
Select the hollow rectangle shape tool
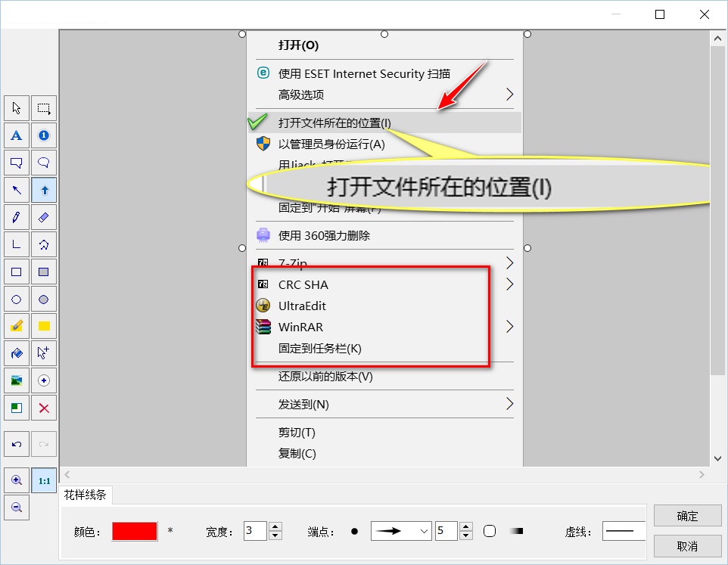click(x=17, y=272)
